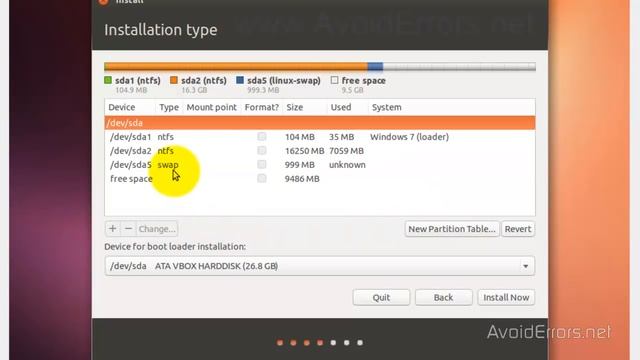Click the 999 MB size cell
This screenshot has height=360, width=640.
[x=300, y=165]
